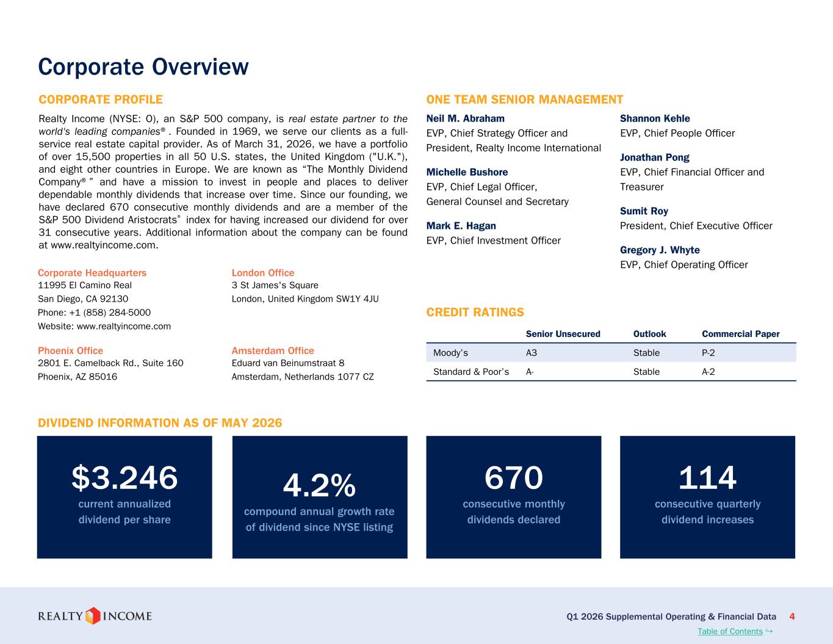Click the address Eduard van Beinumstraat 8
833x644 pixels.
coord(288,363)
